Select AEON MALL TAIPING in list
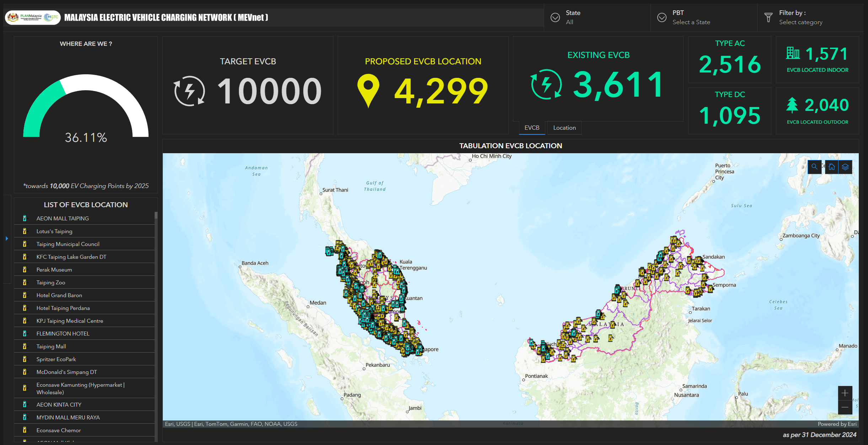 (x=63, y=218)
